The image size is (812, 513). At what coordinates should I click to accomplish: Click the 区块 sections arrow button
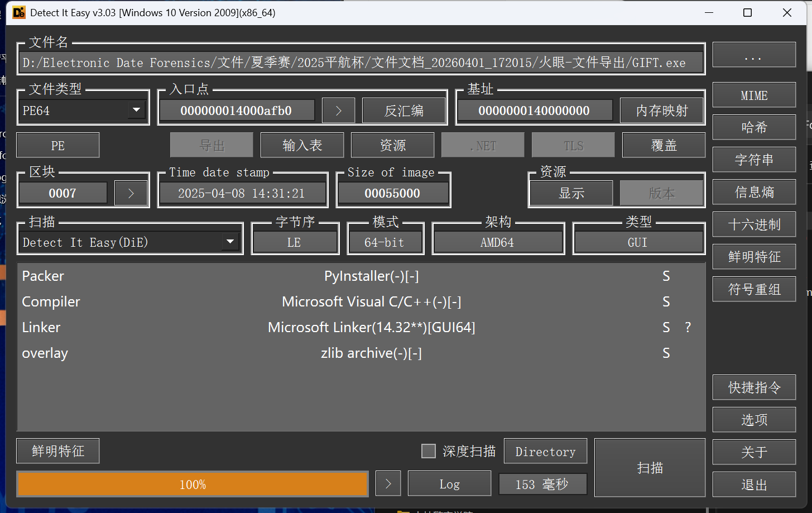pos(131,193)
